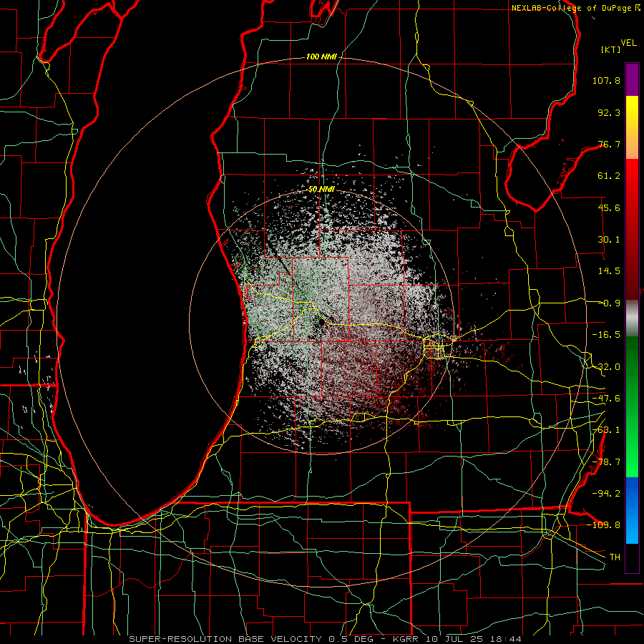Click the "KGRR" station identifier in the caption
The image size is (644, 644).
[406, 639]
